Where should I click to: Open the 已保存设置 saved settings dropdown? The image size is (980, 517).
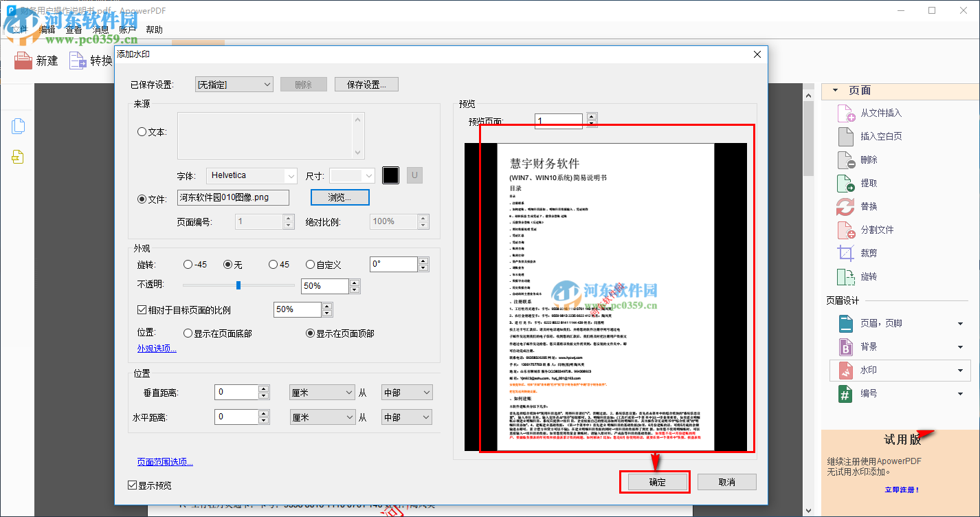pyautogui.click(x=234, y=83)
